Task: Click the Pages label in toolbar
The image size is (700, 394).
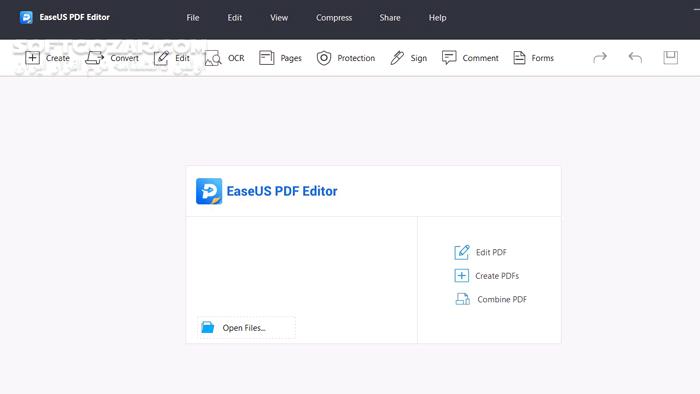Action: pyautogui.click(x=291, y=58)
